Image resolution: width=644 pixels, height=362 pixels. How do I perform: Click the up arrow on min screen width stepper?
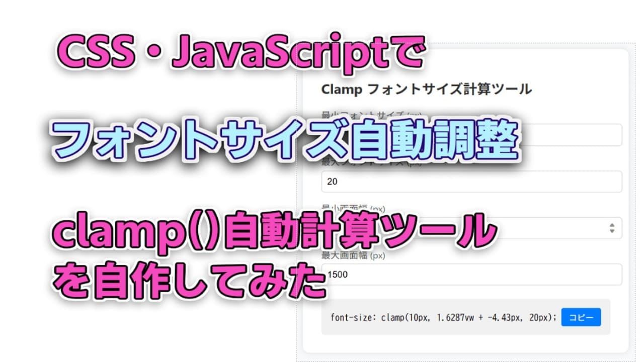tap(612, 225)
